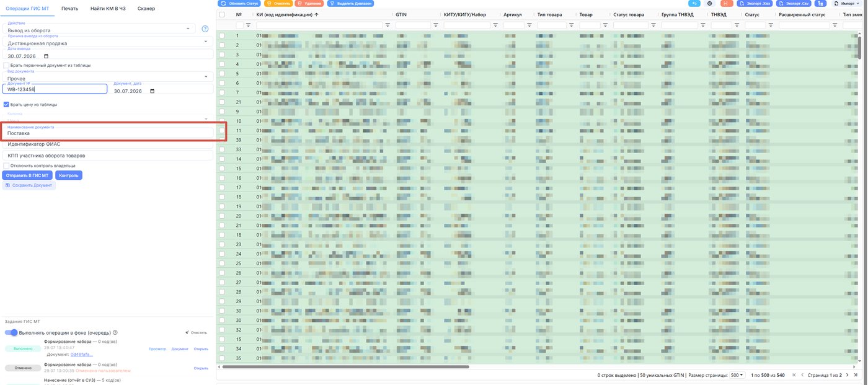Image resolution: width=868 pixels, height=385 pixels.
Task: Click the help icon beside the Действие dropdown
Action: click(x=205, y=29)
